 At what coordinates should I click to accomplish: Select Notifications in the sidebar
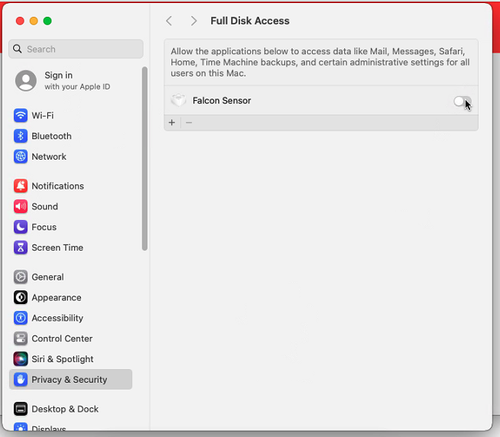coord(71,186)
